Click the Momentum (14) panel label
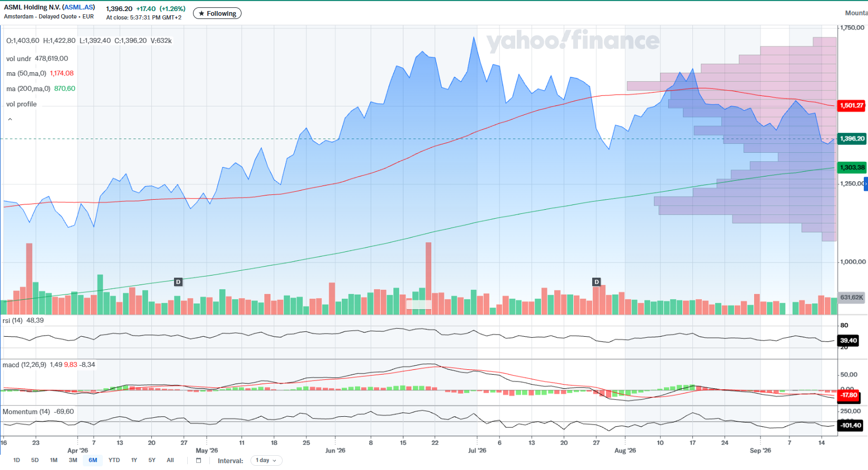This screenshot has width=868, height=470. point(27,412)
